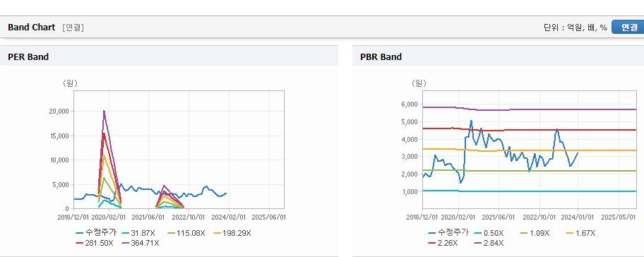Toggle the 2.84X legend entry
The width and height of the screenshot is (644, 257).
pos(489,243)
